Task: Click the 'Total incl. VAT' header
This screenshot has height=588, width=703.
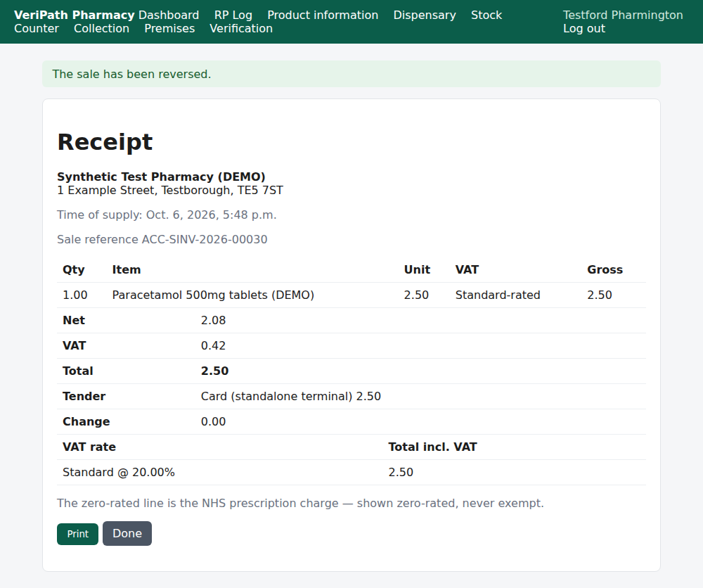Action: (432, 447)
